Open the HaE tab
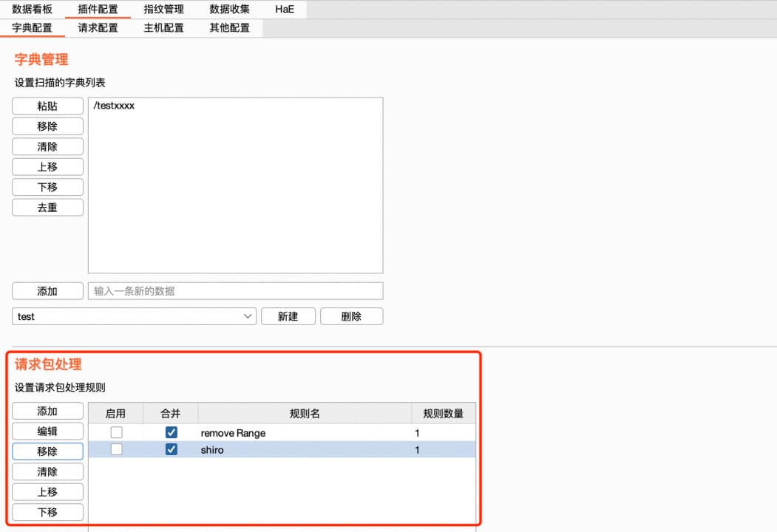 click(284, 10)
